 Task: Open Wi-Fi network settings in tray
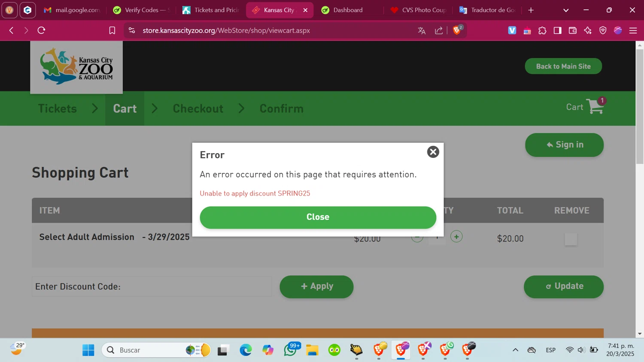(569, 350)
